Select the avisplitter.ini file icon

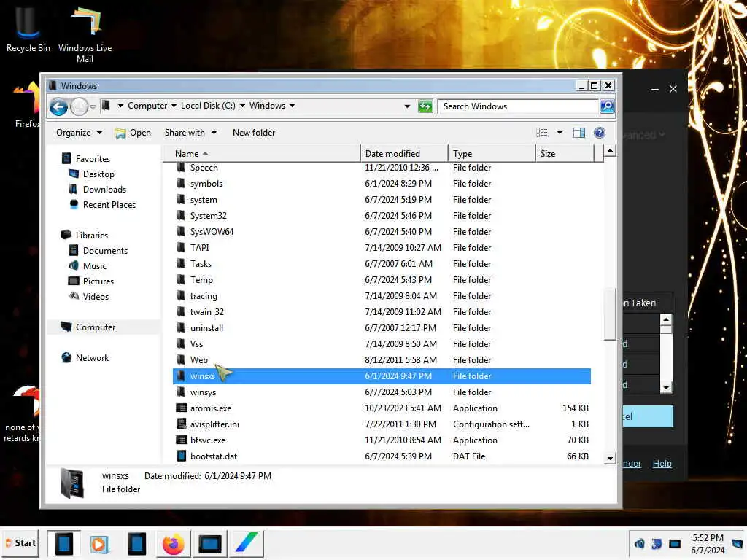[181, 424]
